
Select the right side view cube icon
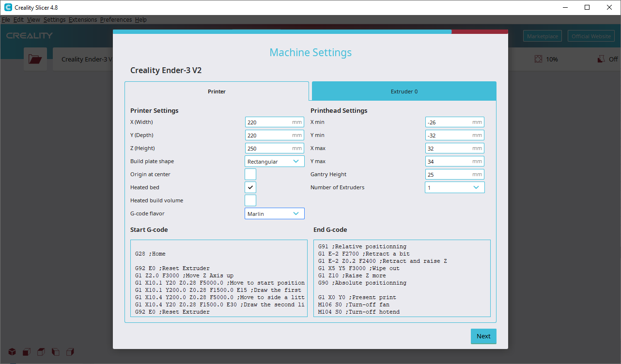(x=70, y=352)
